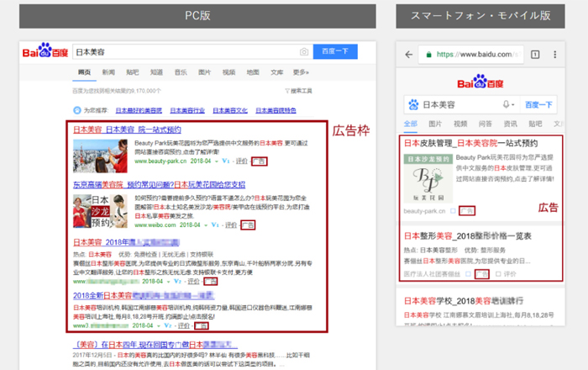This screenshot has width=588, height=370.
Task: Click 评价 in the beauty-park.cn result
Action: click(x=242, y=161)
